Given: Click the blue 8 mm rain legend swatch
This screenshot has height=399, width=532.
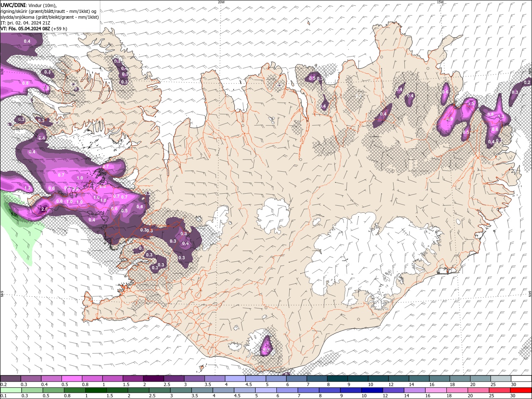Looking at the screenshot, I should (330, 390).
